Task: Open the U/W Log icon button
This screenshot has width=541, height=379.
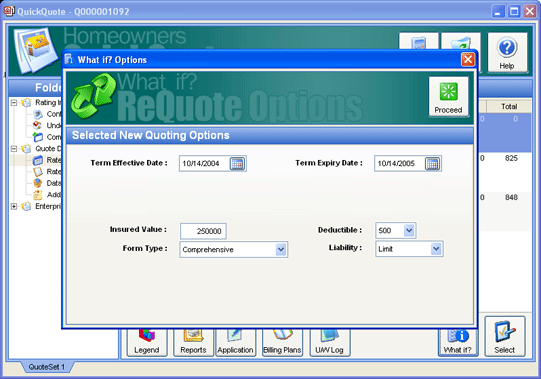Action: [x=329, y=342]
